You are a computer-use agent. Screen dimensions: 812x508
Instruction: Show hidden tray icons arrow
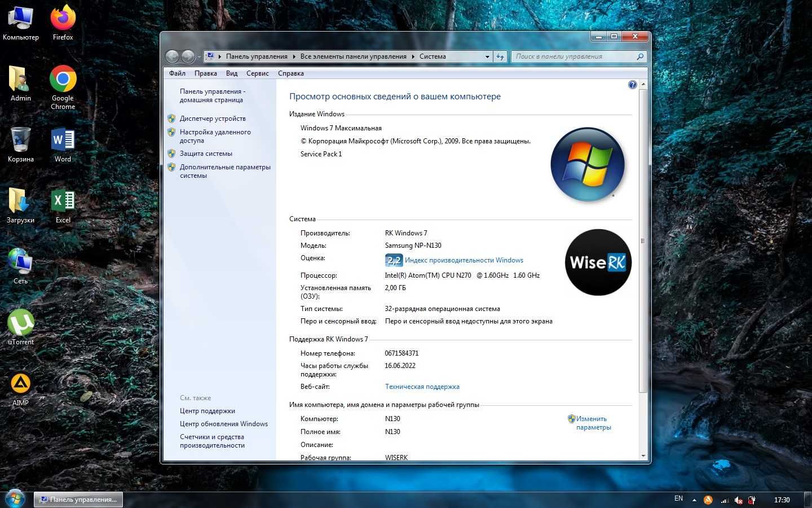tap(694, 500)
